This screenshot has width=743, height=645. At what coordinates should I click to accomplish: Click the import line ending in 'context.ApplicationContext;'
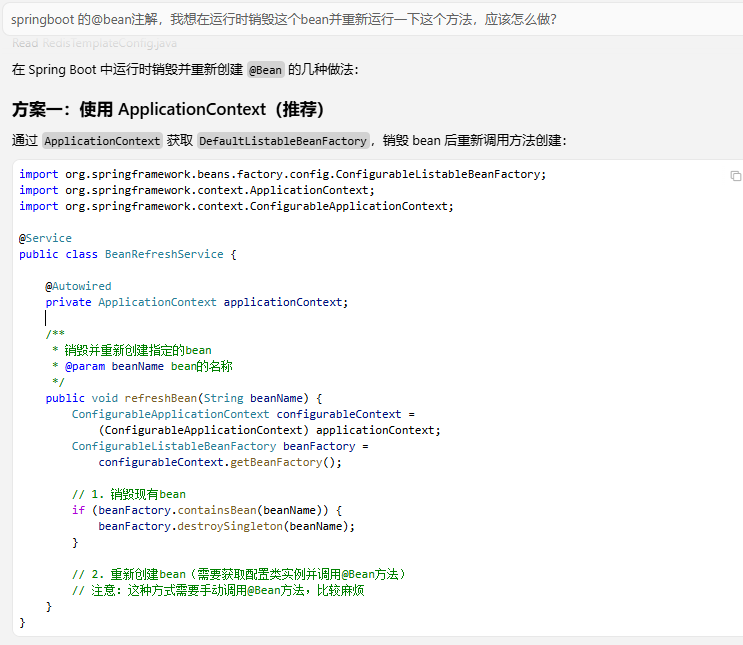click(197, 191)
